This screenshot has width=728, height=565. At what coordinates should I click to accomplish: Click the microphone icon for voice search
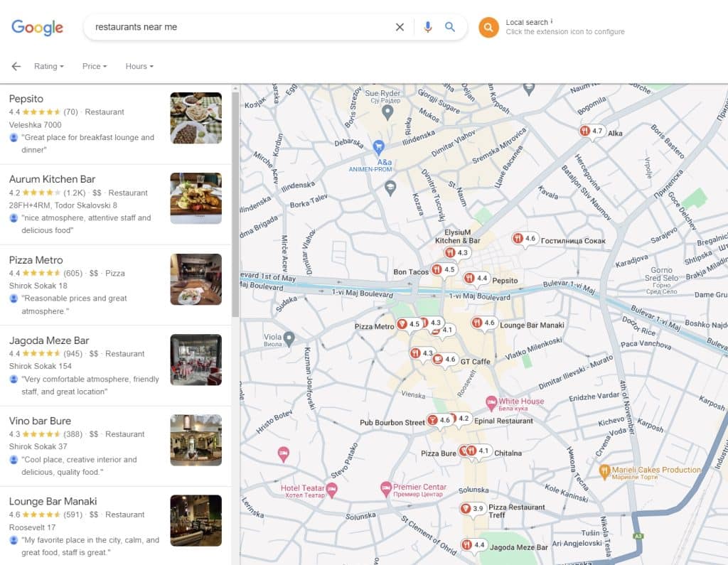[427, 27]
